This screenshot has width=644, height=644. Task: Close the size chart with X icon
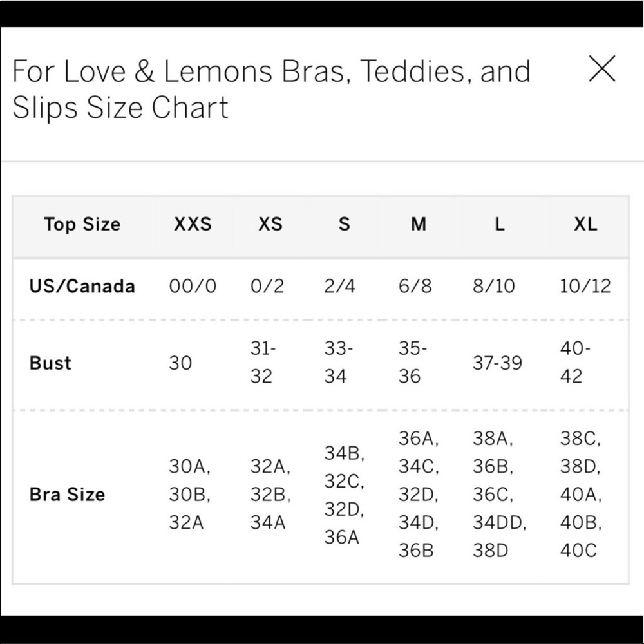click(601, 69)
